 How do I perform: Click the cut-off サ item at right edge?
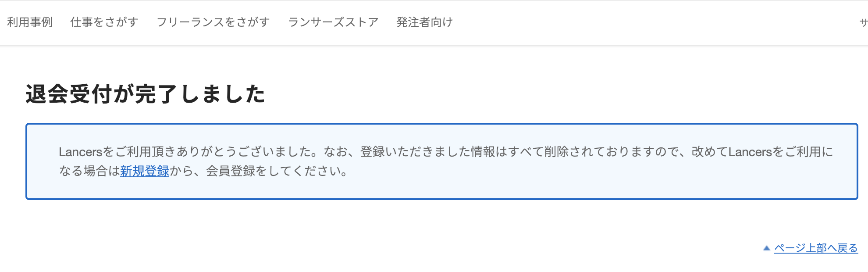click(x=863, y=22)
